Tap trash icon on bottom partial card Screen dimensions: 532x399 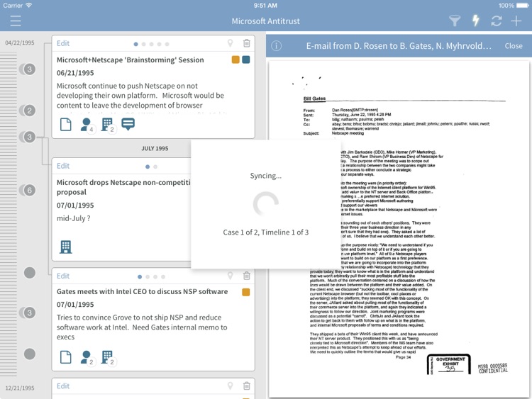[247, 386]
